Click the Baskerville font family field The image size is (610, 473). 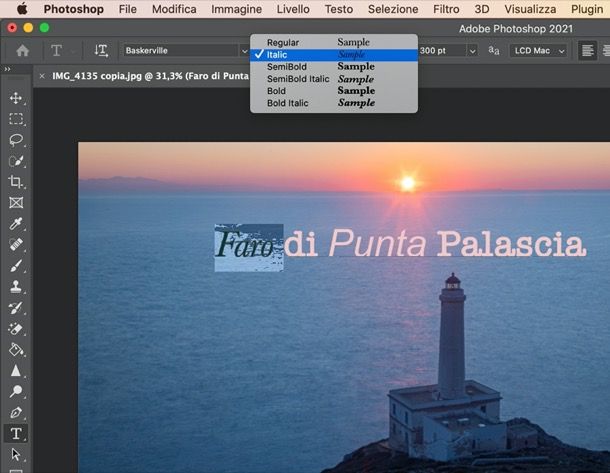click(180, 51)
